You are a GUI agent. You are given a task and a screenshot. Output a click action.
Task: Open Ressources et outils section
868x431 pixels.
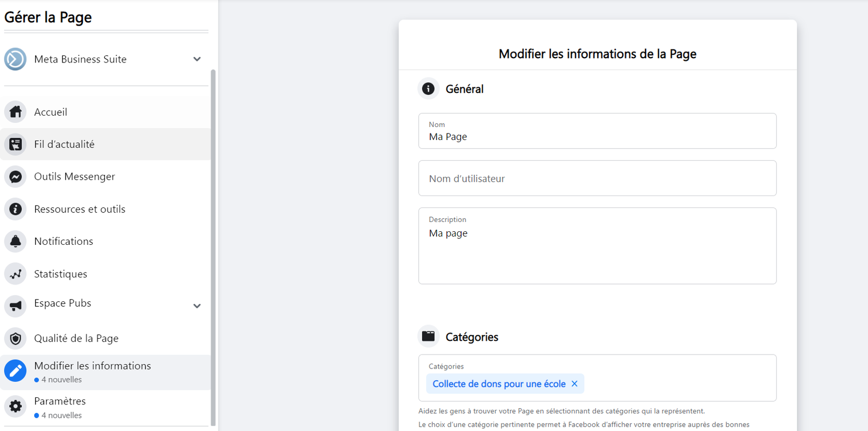click(x=80, y=209)
